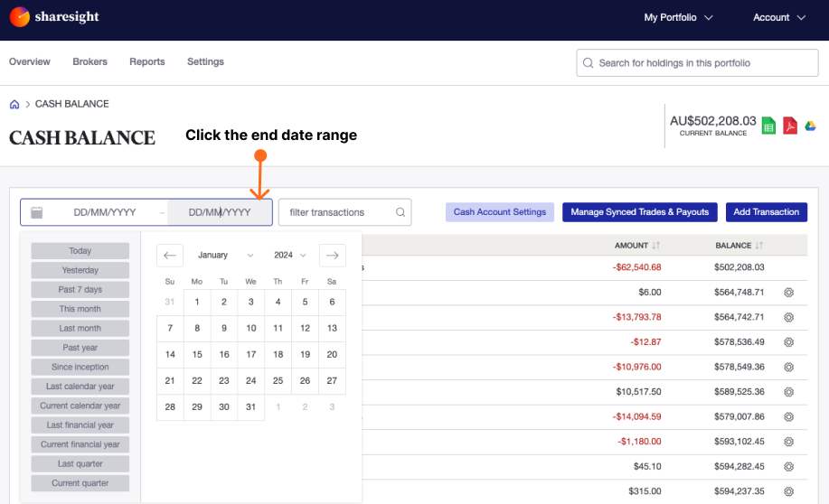
Task: Click the filter transactions search icon
Action: coord(400,212)
